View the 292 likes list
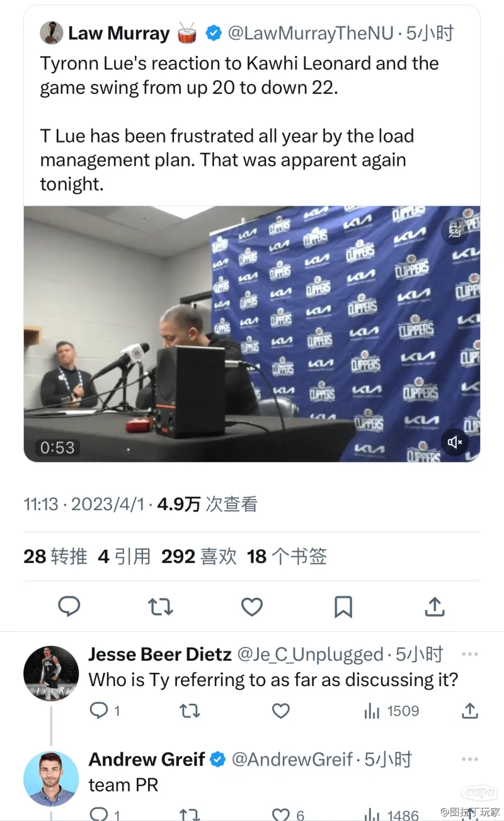This screenshot has height=821, width=504. [199, 556]
